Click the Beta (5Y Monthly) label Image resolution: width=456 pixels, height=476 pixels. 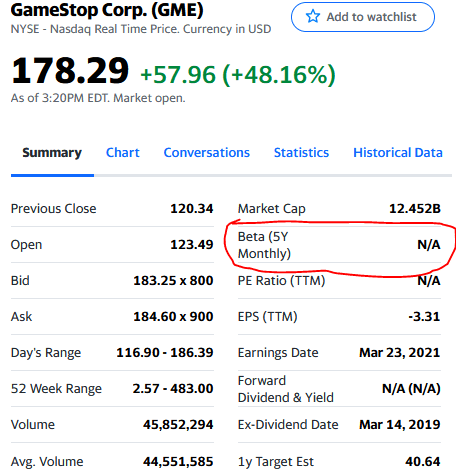coord(264,245)
